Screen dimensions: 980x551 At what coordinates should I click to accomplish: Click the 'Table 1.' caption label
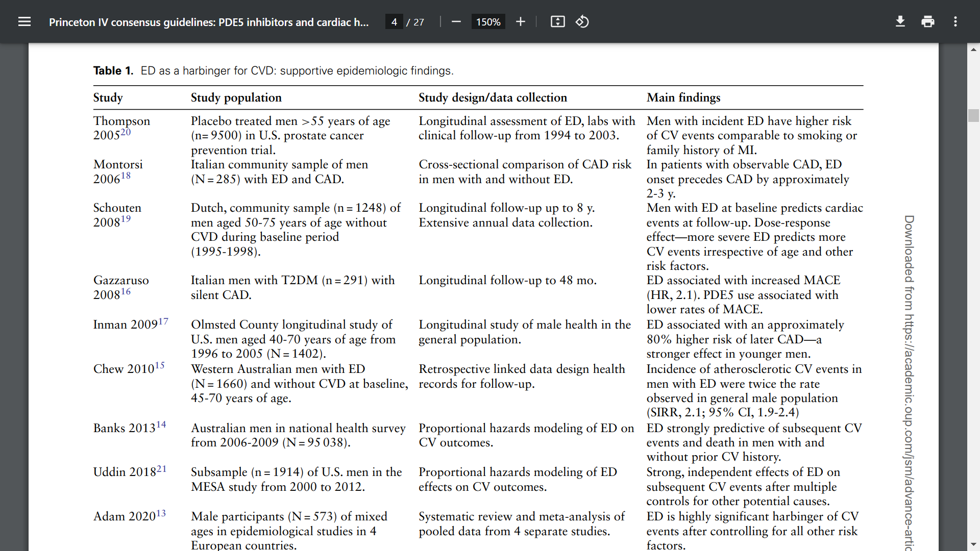(x=113, y=71)
